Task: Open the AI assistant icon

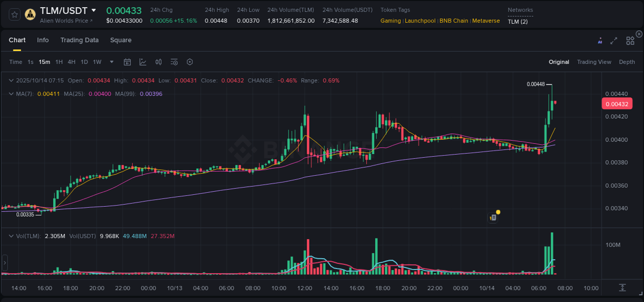Action: pos(599,40)
